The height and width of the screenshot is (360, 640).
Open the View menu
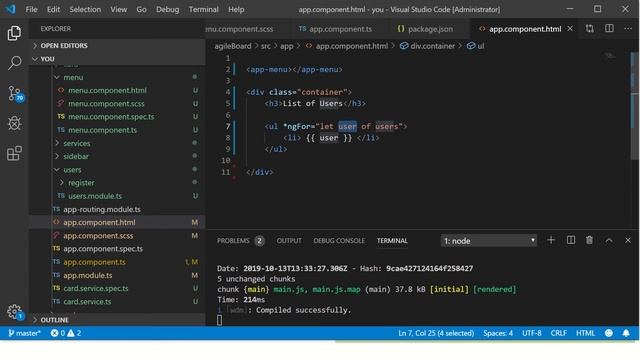pos(118,9)
